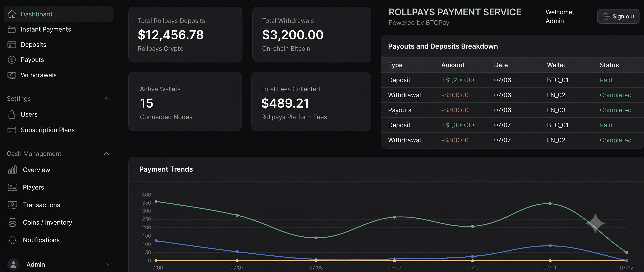This screenshot has width=644, height=272.
Task: Expand the Admin account menu chevron
Action: pyautogui.click(x=106, y=264)
